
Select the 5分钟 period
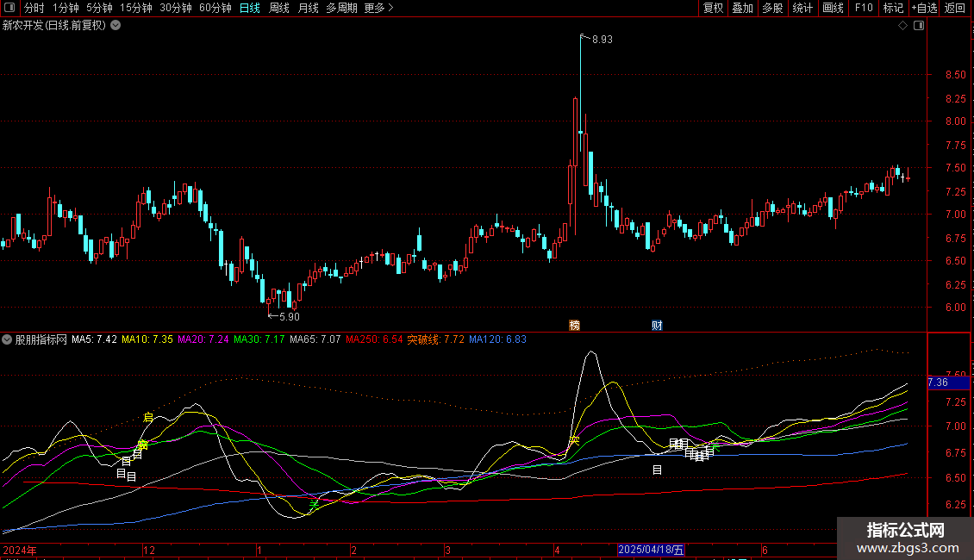point(99,8)
